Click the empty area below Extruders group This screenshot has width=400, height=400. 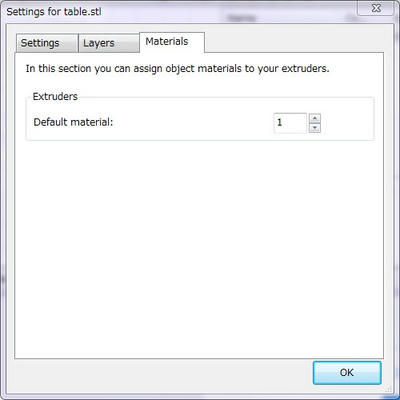pos(199,248)
